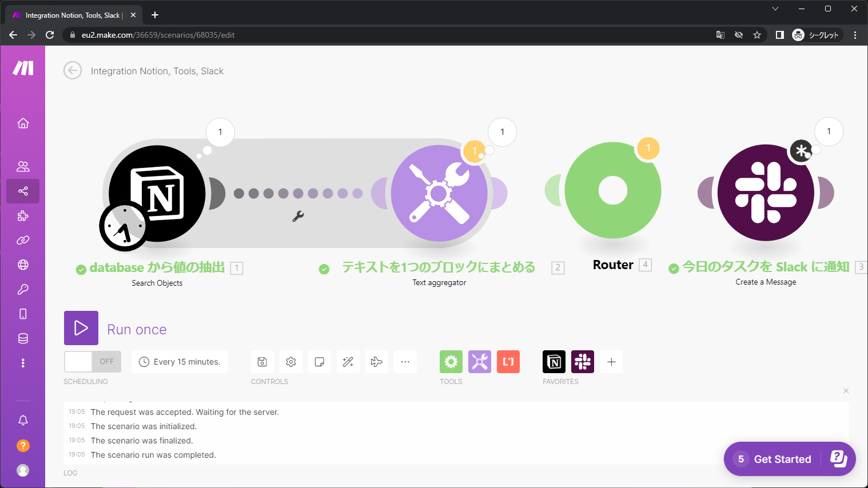Close the Integration Notion browser tab

(133, 15)
